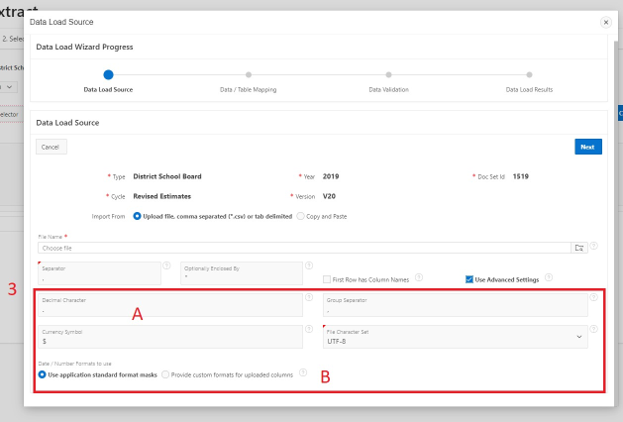Open help for the Decimal Character field
This screenshot has width=623, height=422.
(x=309, y=298)
